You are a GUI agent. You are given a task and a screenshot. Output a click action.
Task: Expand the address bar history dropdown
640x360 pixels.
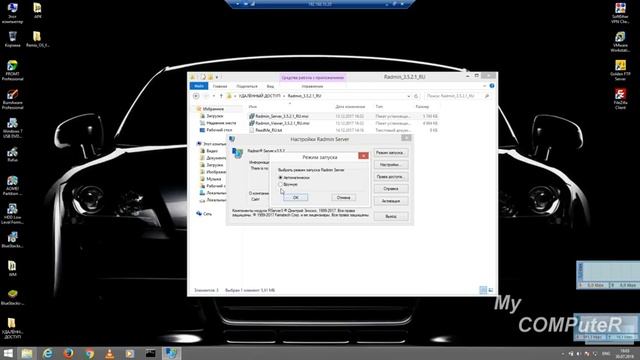click(x=409, y=96)
